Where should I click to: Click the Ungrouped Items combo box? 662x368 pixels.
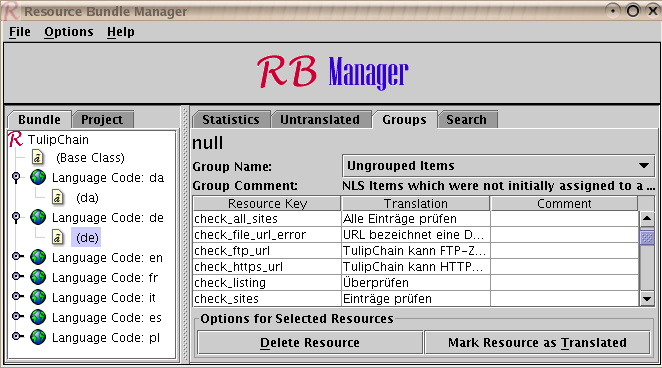click(499, 166)
